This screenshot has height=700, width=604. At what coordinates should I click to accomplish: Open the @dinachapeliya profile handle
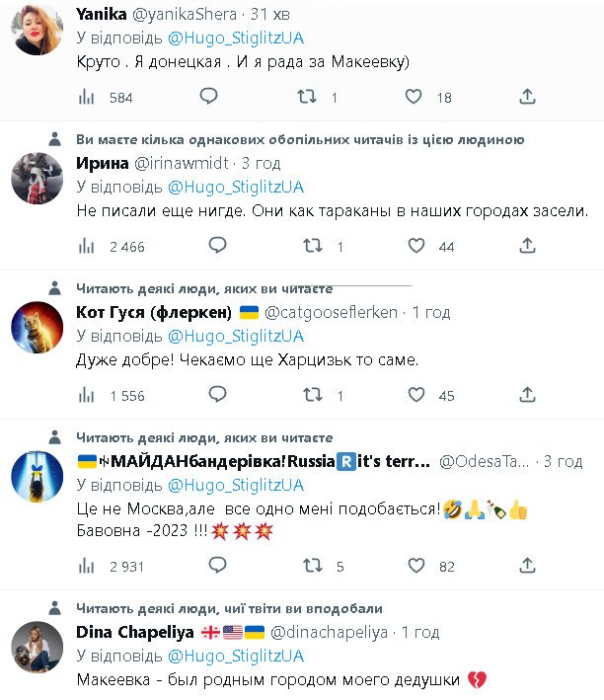[x=328, y=632]
